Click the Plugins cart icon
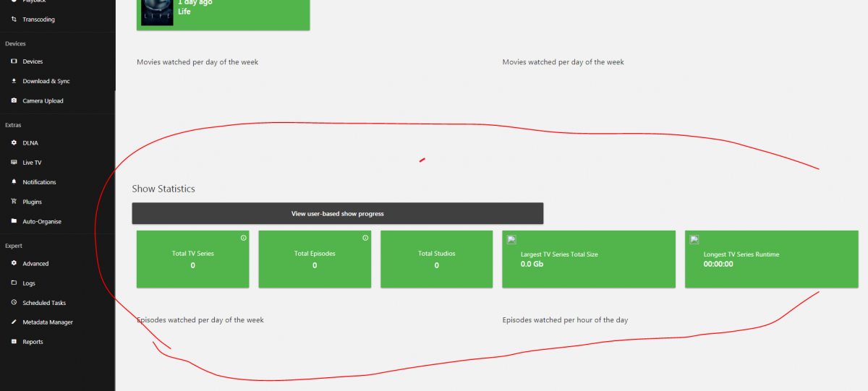Screen dimensions: 868x391 point(14,202)
